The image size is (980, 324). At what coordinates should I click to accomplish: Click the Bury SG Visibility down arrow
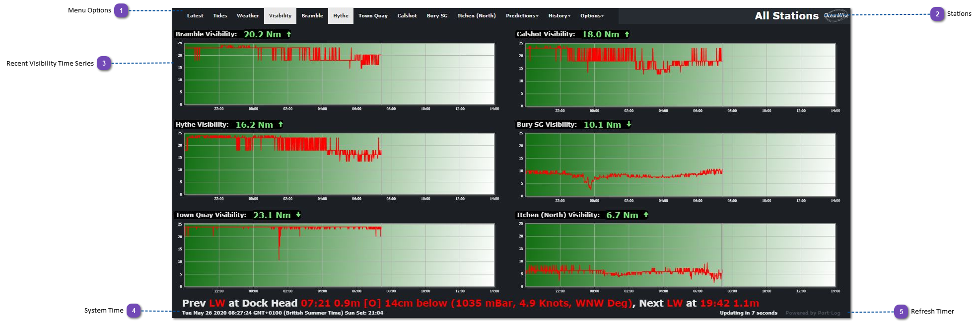pos(629,124)
